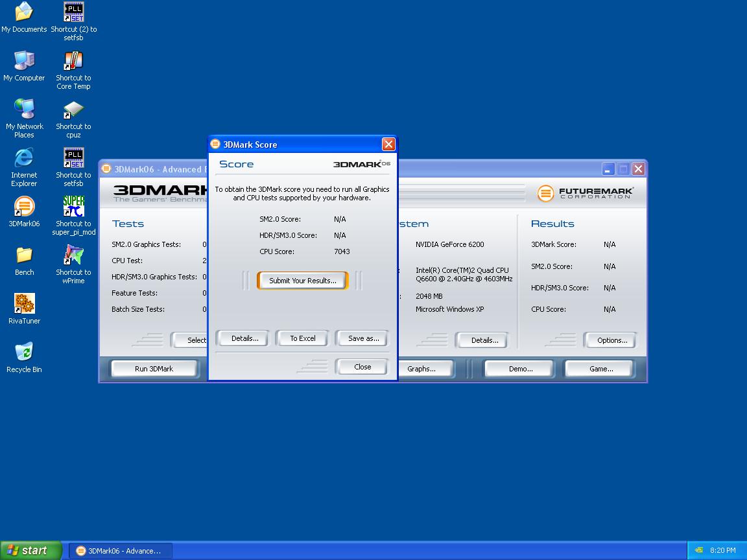Click the 3DMark06 taskbar button
747x560 pixels.
tap(121, 551)
